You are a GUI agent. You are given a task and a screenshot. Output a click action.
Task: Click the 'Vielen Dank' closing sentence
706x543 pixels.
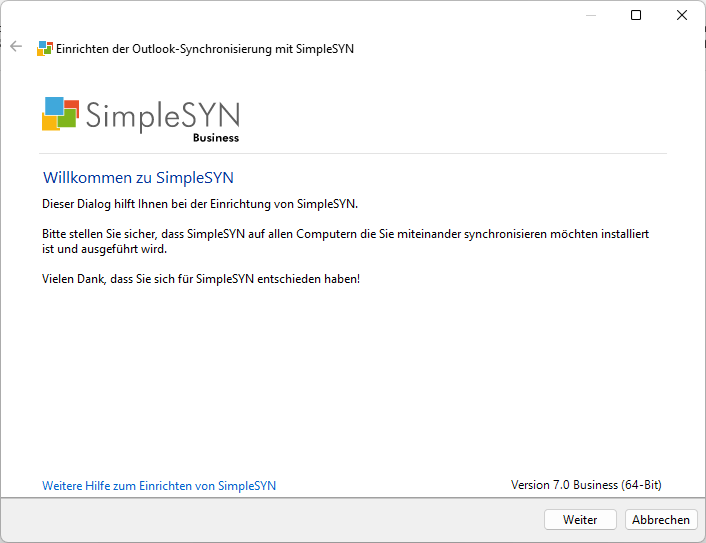[x=200, y=278]
